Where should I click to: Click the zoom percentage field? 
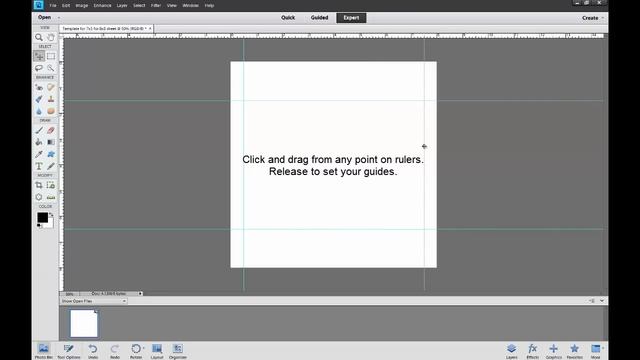point(69,294)
